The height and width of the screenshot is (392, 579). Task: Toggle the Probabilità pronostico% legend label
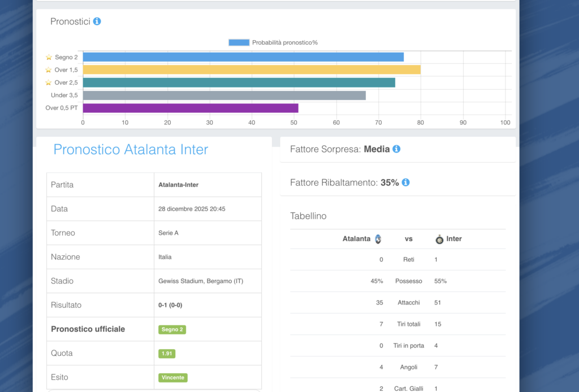pos(284,42)
